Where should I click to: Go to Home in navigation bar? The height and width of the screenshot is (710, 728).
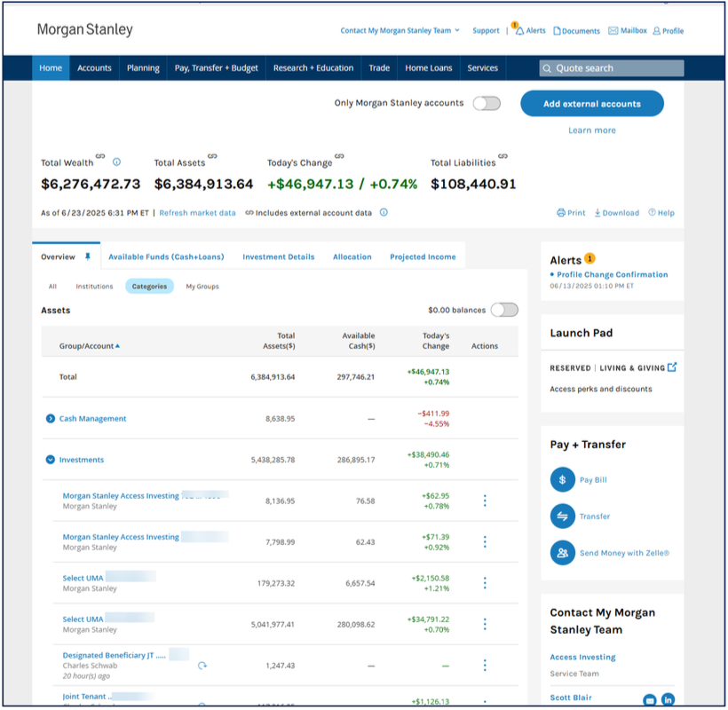[x=51, y=68]
